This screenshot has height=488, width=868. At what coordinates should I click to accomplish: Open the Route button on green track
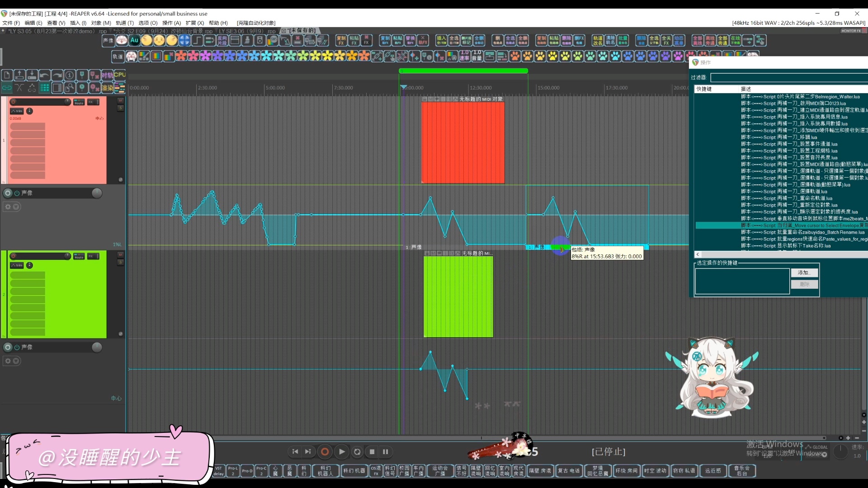click(x=79, y=256)
